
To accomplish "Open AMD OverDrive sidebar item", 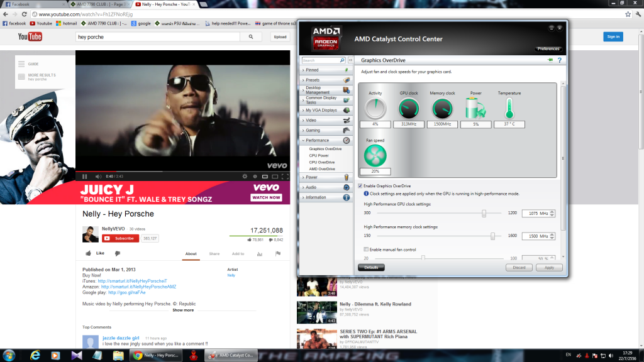I will 322,168.
